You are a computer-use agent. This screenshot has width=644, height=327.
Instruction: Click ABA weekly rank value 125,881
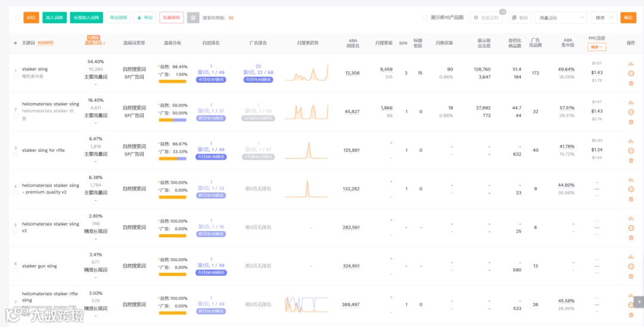coord(351,150)
